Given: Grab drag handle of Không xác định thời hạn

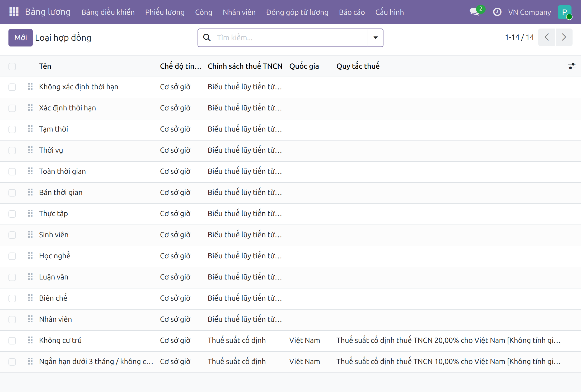Looking at the screenshot, I should tap(30, 87).
